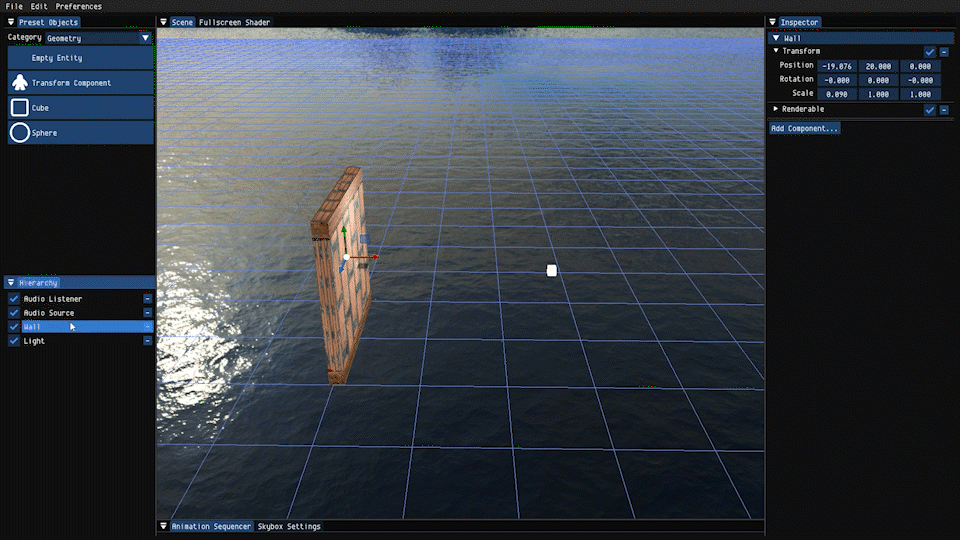
Task: Add a Cube preset object
Action: click(80, 108)
